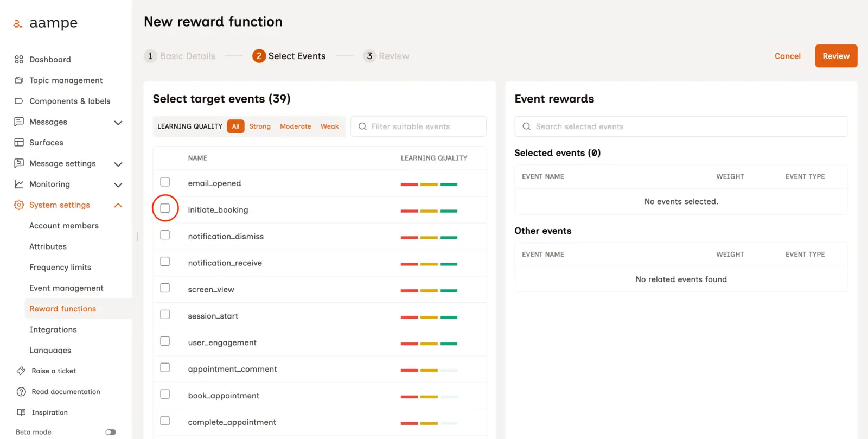The height and width of the screenshot is (439, 868).
Task: Click the Filter suitable events field
Action: click(x=418, y=126)
